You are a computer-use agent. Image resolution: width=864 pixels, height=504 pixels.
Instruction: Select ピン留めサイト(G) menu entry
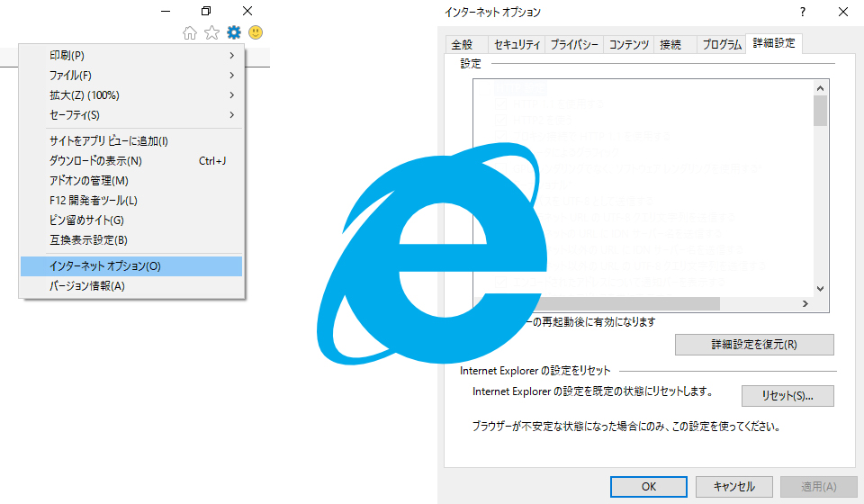(x=131, y=220)
